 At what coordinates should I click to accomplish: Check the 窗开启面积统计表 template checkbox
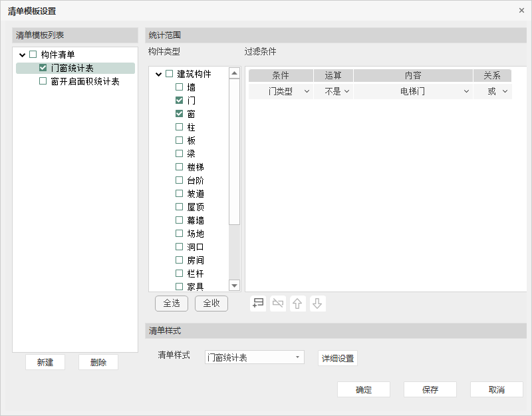pos(43,81)
